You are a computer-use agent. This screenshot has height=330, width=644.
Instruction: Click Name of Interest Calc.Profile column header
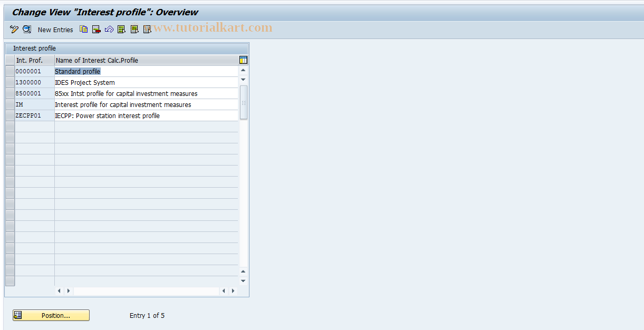(147, 60)
